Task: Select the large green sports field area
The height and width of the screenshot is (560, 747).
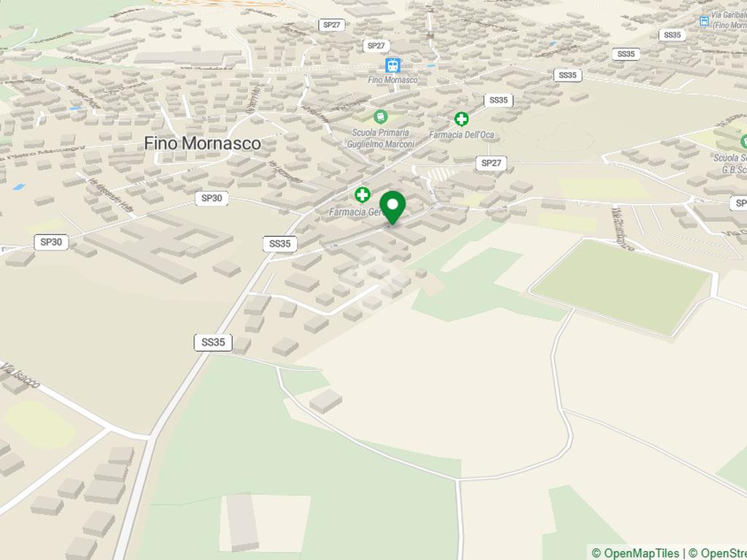Action: point(622,287)
